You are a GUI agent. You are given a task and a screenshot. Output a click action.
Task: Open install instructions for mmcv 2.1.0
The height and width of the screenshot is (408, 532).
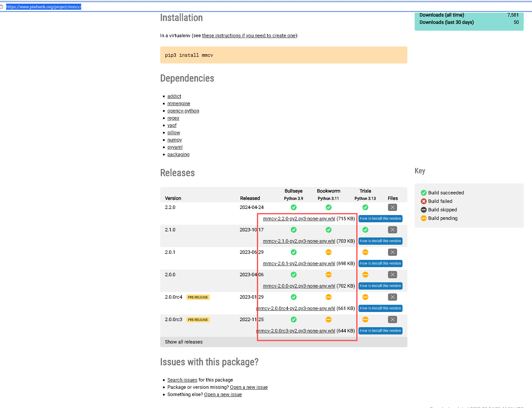tap(380, 241)
